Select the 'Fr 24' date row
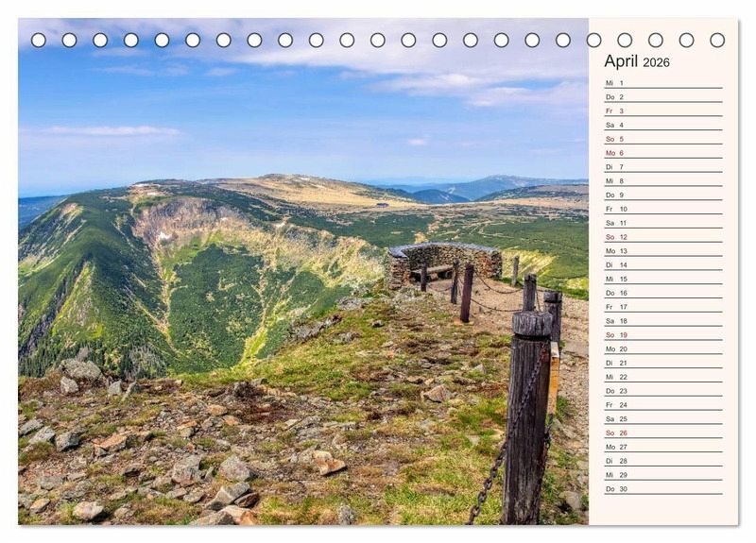Image resolution: width=756 pixels, height=543 pixels. tap(663, 404)
